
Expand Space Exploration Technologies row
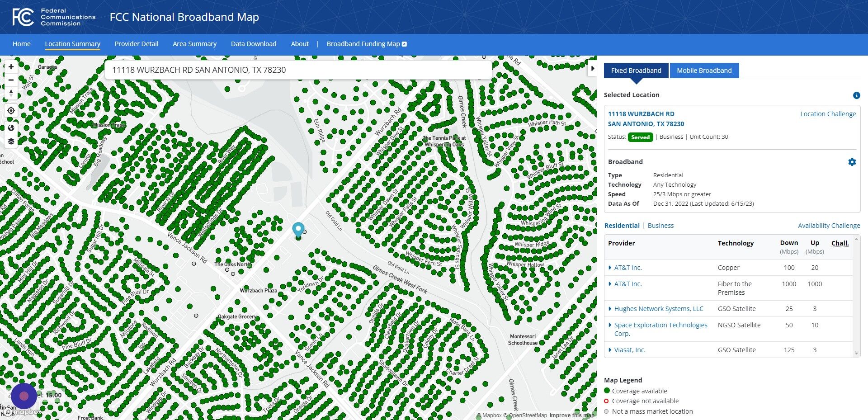coord(610,325)
